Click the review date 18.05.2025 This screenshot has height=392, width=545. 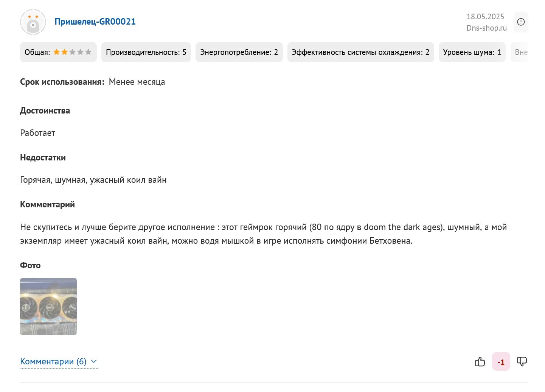tap(485, 17)
